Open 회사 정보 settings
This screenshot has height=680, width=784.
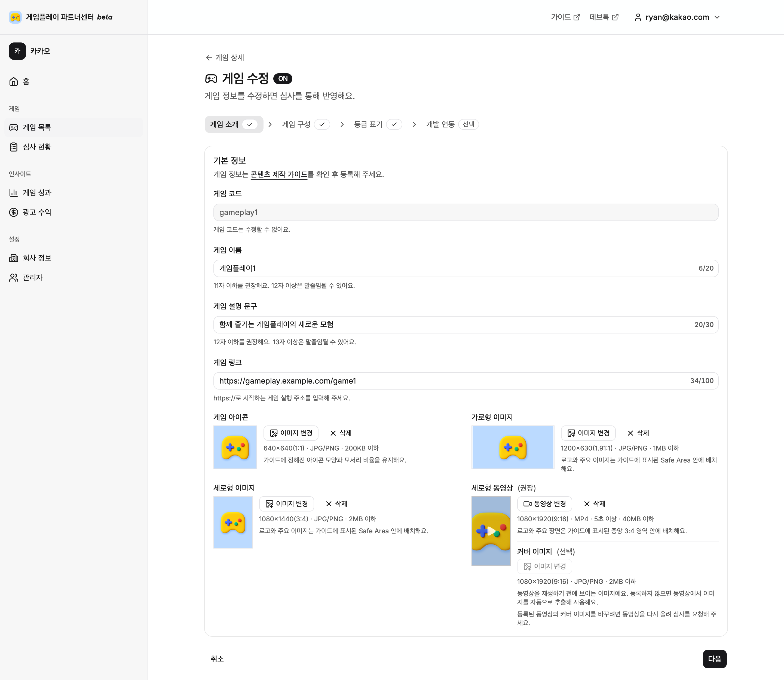point(73,258)
